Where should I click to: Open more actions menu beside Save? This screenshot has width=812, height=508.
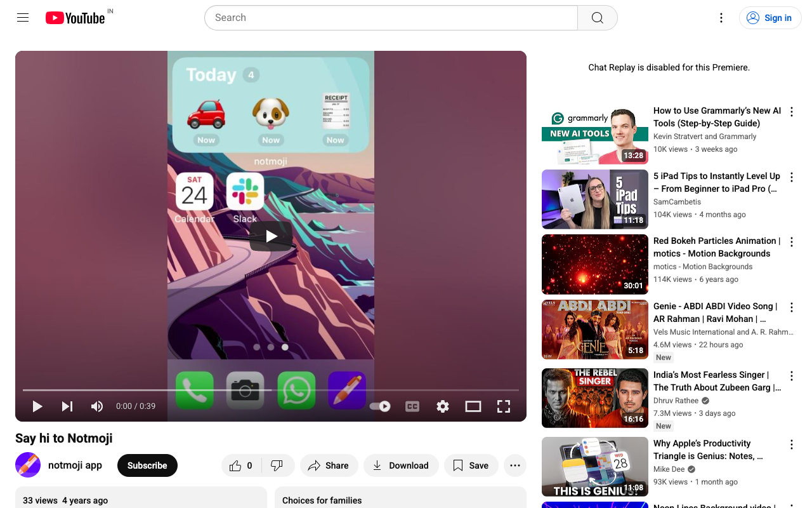[x=515, y=465]
